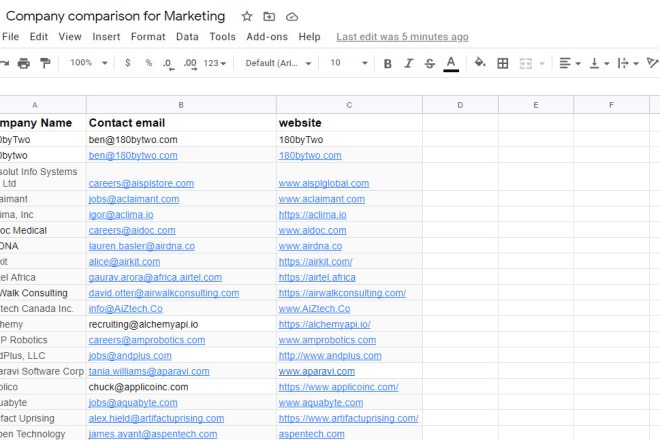Open the careers@aisplstore.com email link
This screenshot has width=660, height=440.
pyautogui.click(x=141, y=184)
